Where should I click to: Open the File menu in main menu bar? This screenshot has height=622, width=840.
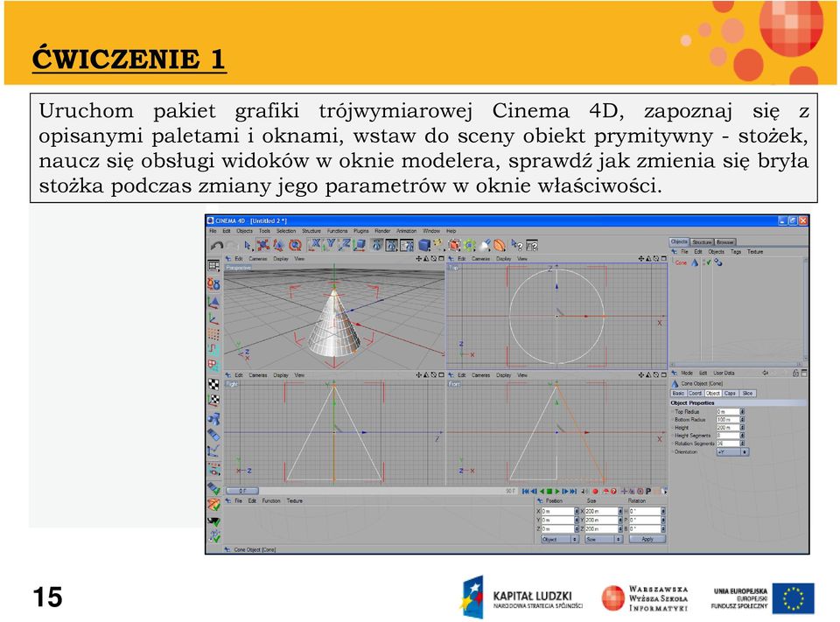click(213, 231)
